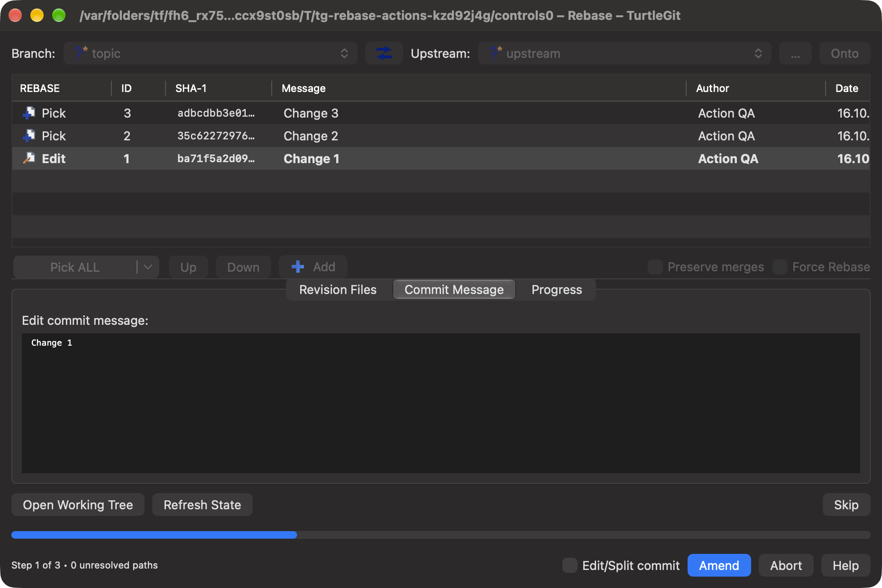
Task: Expand the Pick ALL dropdown arrow
Action: point(148,267)
